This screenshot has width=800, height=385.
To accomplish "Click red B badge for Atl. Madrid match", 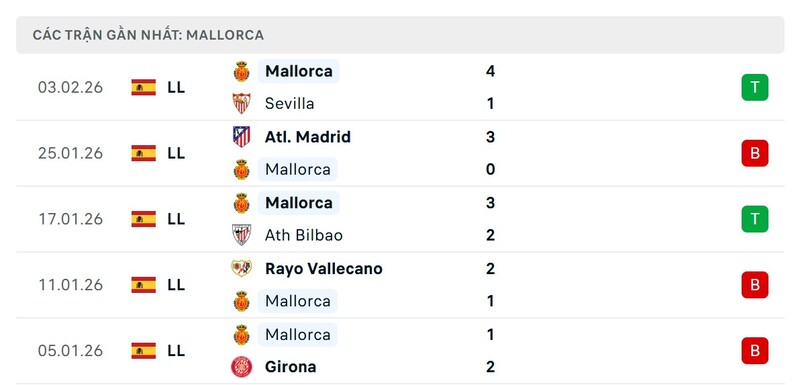I will coord(755,153).
